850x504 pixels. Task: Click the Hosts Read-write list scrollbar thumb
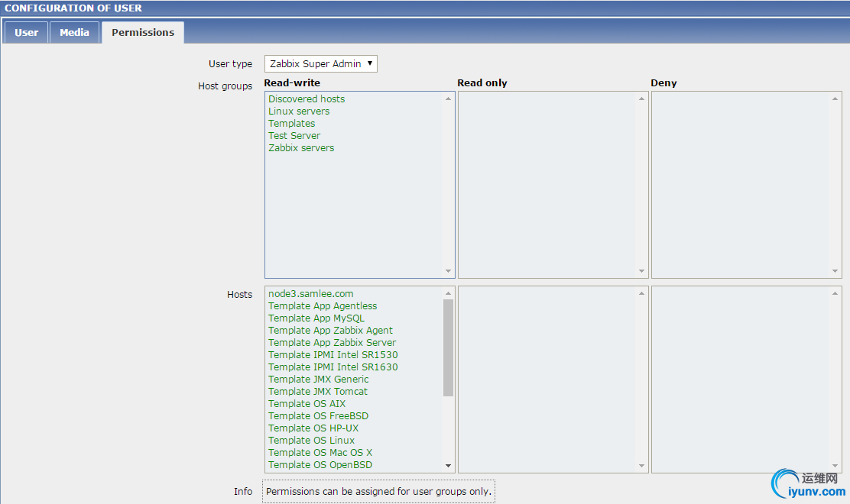[x=448, y=347]
